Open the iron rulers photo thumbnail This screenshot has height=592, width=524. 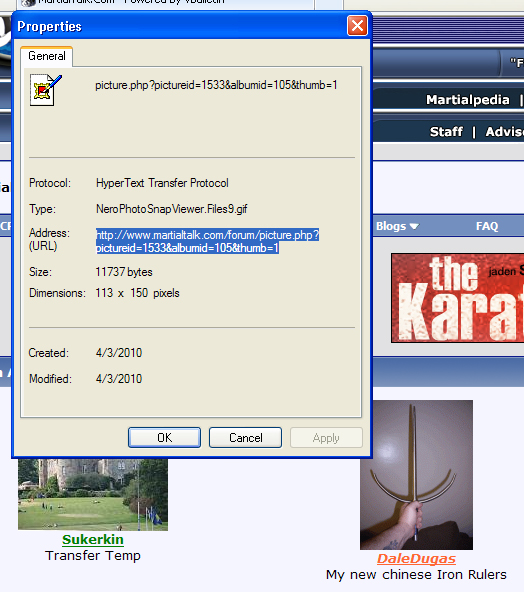click(416, 475)
